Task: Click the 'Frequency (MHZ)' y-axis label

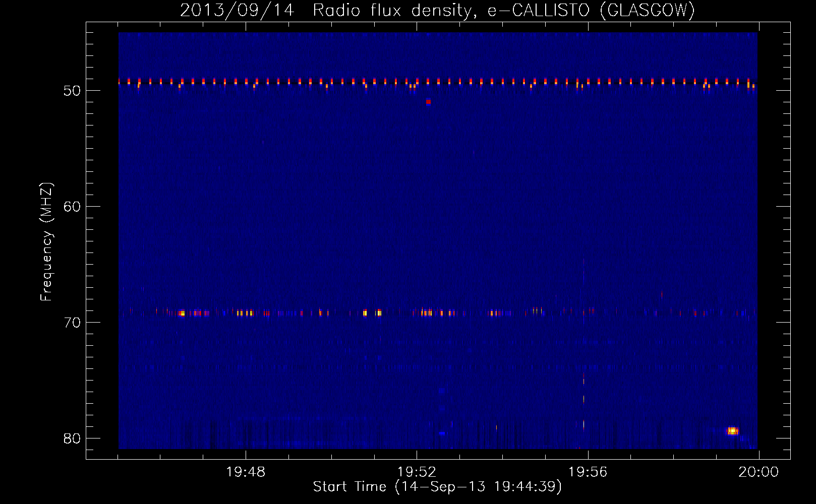Action: 46,242
